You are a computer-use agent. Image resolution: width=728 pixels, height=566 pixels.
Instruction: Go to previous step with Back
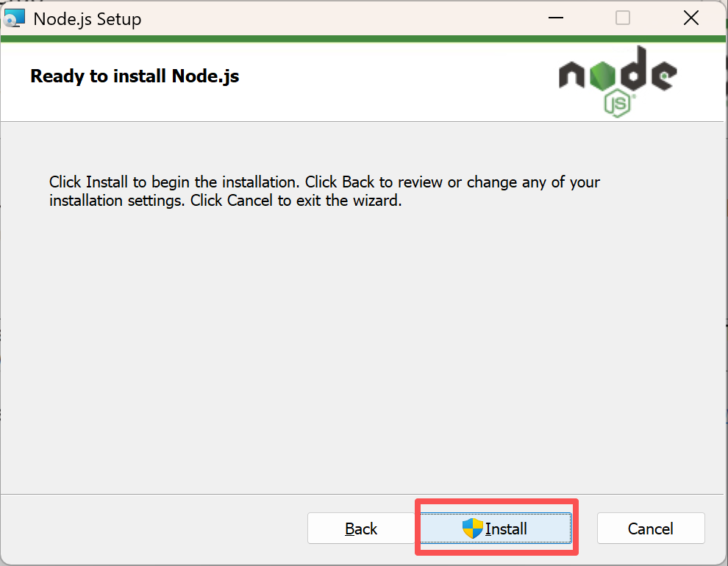coord(361,528)
